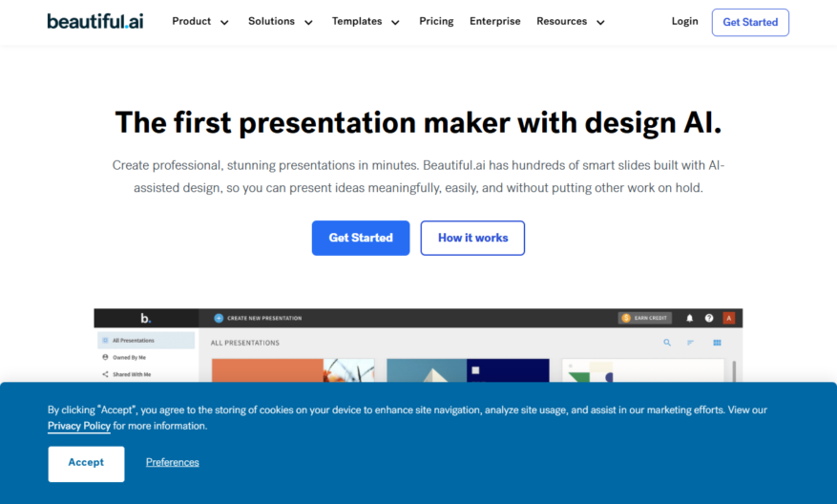Open the orange presentation thumbnail
The height and width of the screenshot is (504, 837).
pyautogui.click(x=293, y=370)
